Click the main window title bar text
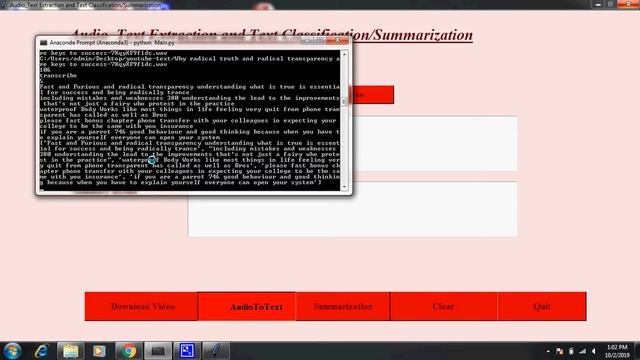The width and height of the screenshot is (640, 360). [x=85, y=5]
